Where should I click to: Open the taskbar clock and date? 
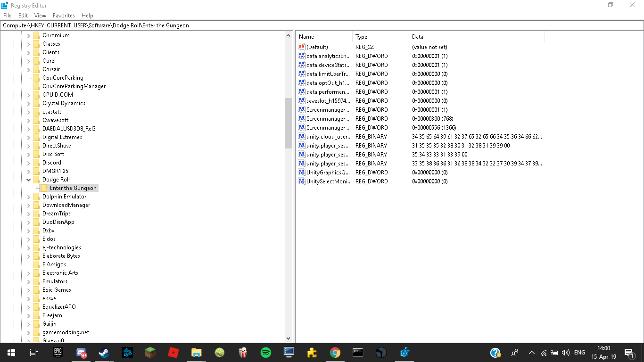pyautogui.click(x=603, y=353)
